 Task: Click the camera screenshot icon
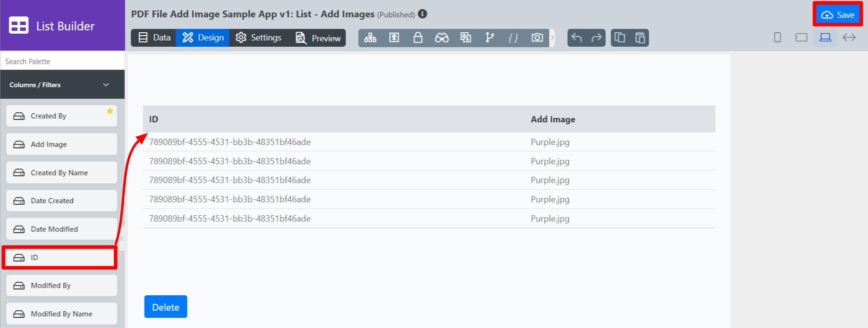(537, 38)
